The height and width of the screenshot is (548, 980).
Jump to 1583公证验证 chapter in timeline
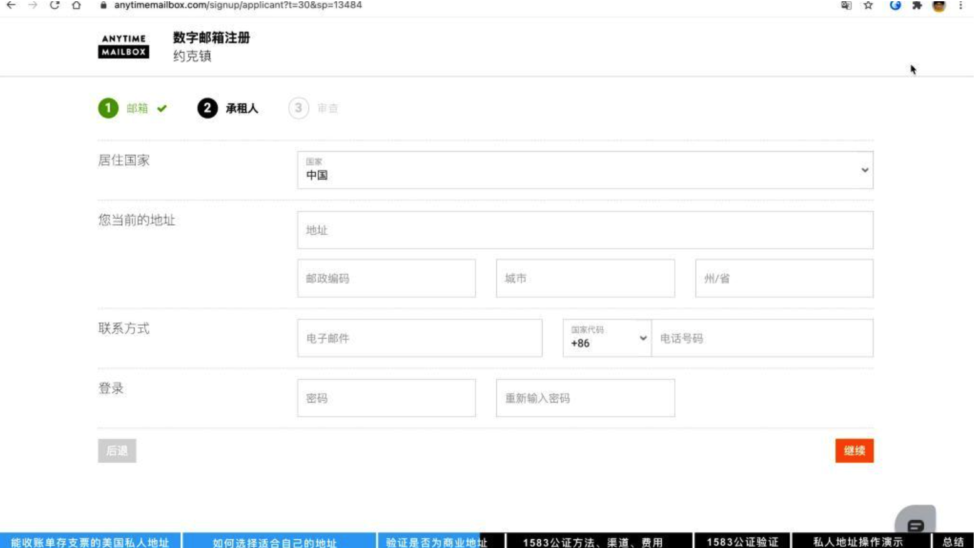tap(742, 542)
